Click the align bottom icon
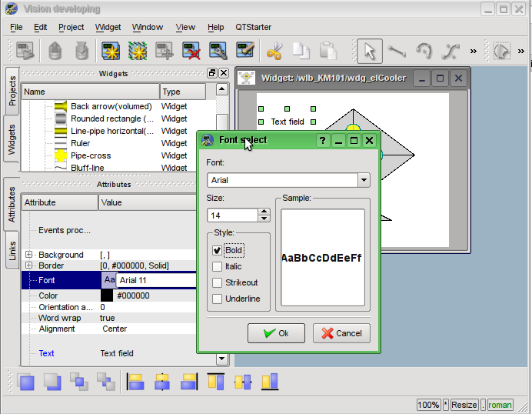Image resolution: width=532 pixels, height=414 pixels. pyautogui.click(x=269, y=382)
